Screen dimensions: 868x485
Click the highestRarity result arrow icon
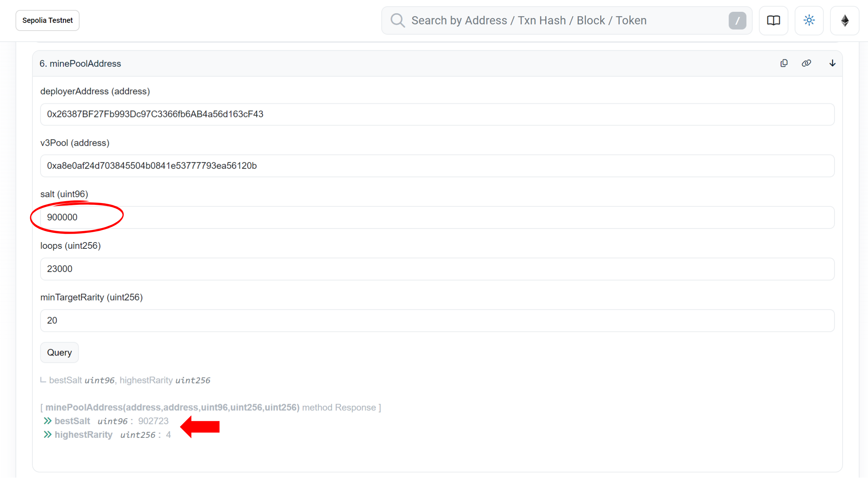[47, 434]
